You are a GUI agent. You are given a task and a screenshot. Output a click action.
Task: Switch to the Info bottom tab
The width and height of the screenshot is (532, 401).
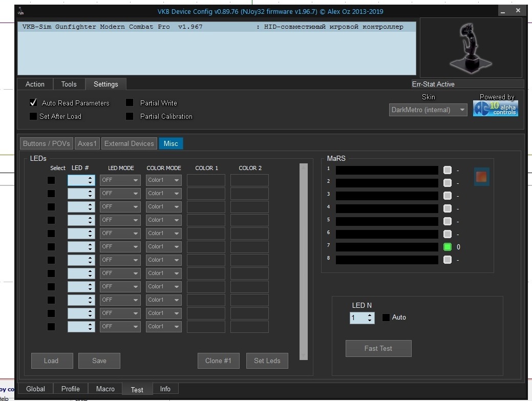click(x=165, y=389)
